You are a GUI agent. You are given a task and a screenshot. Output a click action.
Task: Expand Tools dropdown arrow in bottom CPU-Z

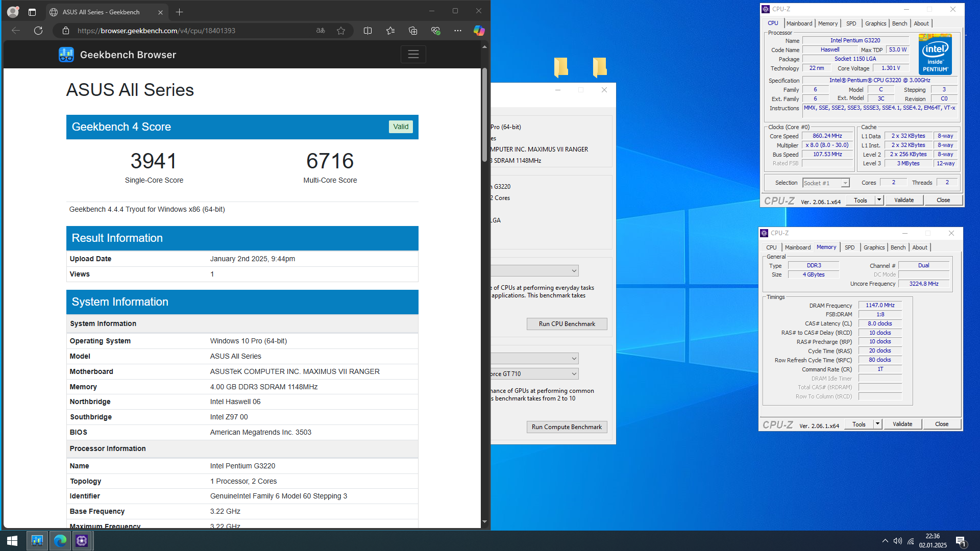[877, 424]
